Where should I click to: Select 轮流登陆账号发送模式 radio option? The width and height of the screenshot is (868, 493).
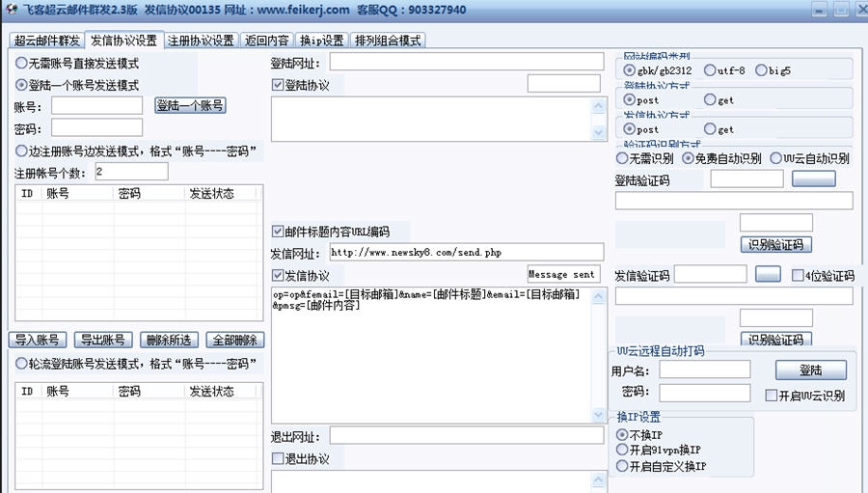click(x=136, y=364)
